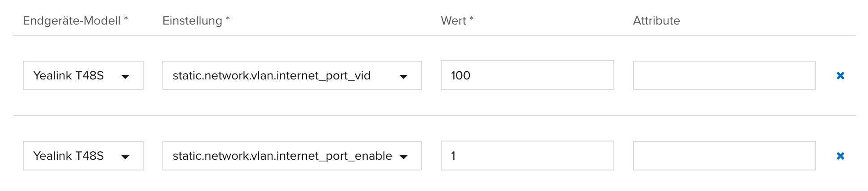
Task: Click the caret on the second row's model selector
Action: pos(125,157)
